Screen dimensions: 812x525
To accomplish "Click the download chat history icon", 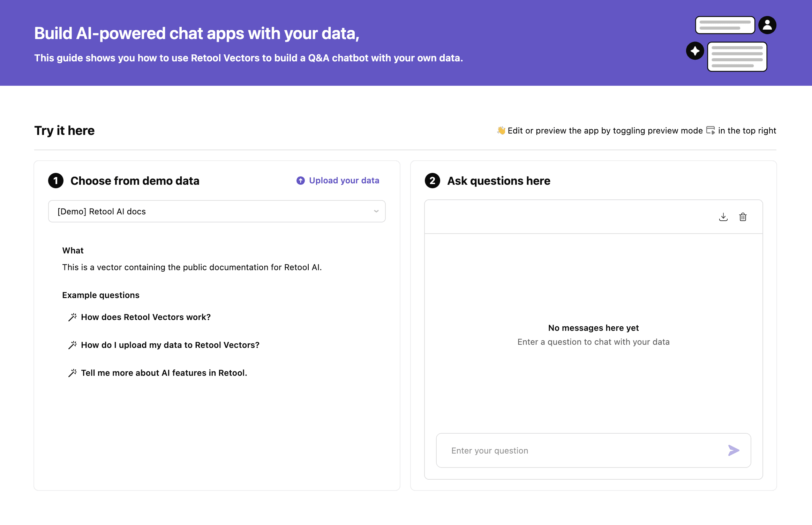I will click(x=723, y=216).
